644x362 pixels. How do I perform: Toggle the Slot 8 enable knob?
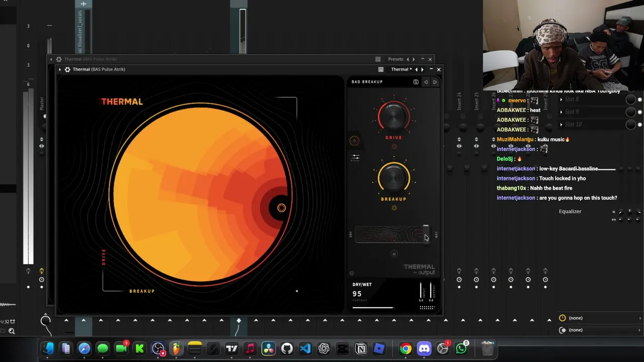(630, 100)
